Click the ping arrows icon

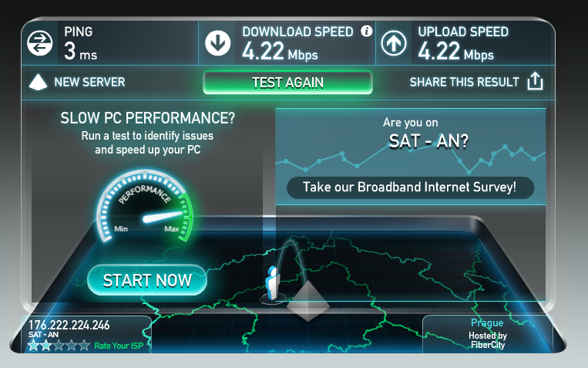pos(40,43)
